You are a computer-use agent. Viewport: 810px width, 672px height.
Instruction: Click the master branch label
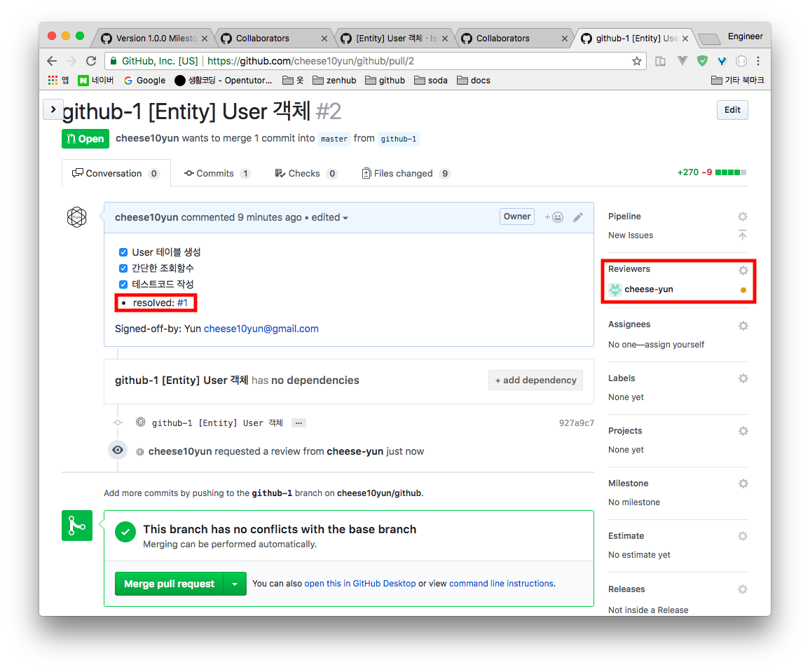(x=334, y=139)
